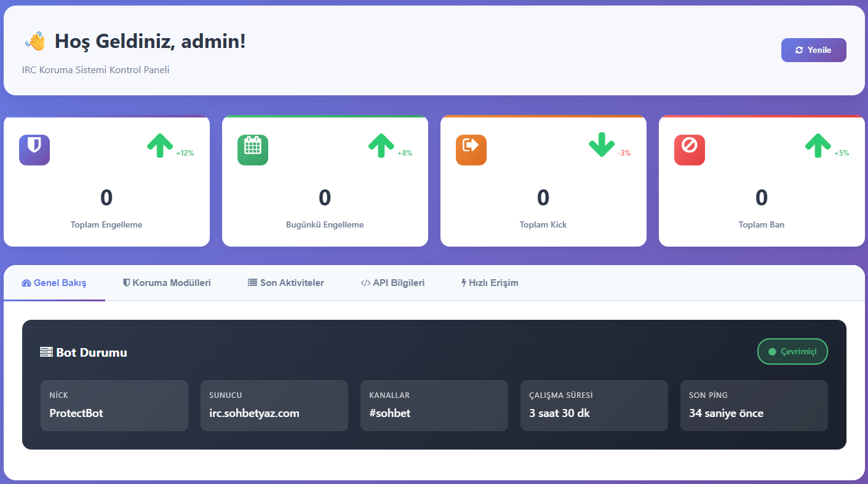Click the red ban icon for Toplam Ban

(x=690, y=150)
